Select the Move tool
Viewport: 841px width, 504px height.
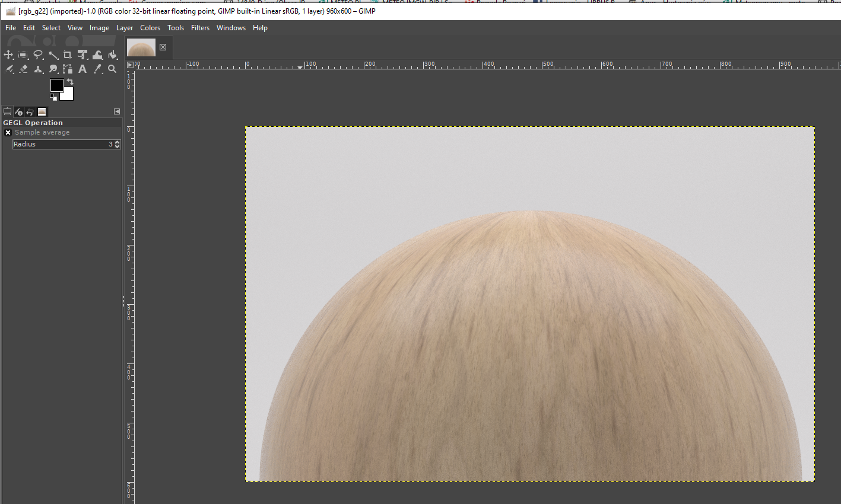8,55
